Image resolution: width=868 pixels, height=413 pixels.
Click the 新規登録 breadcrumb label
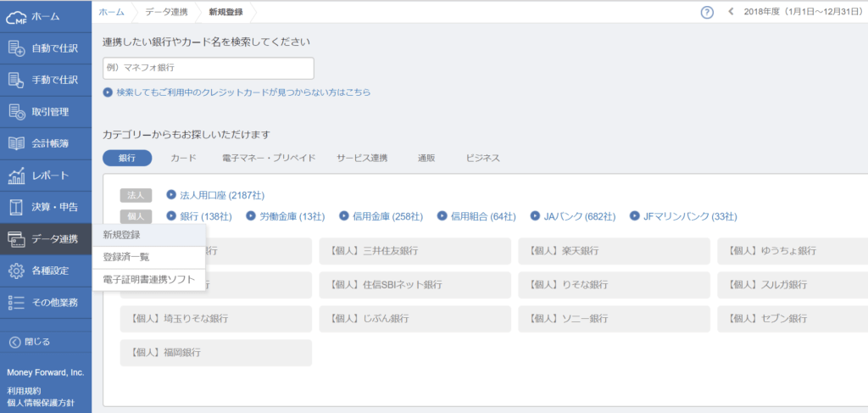click(x=225, y=12)
